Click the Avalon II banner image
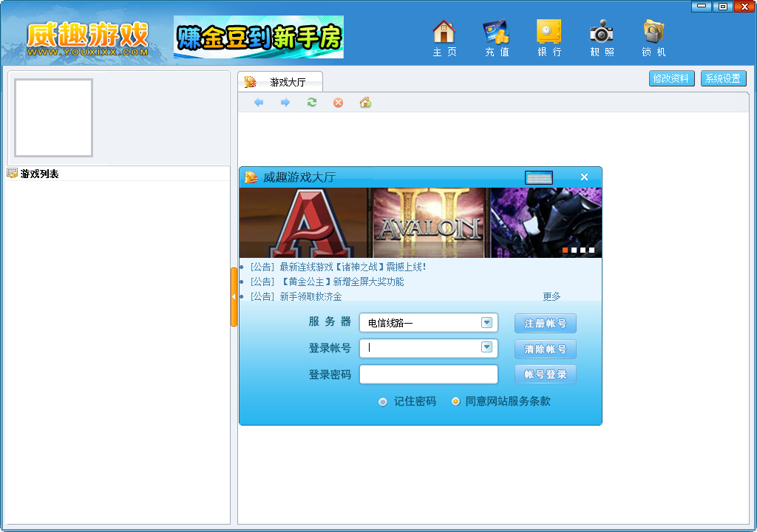The width and height of the screenshot is (757, 532). pos(430,222)
